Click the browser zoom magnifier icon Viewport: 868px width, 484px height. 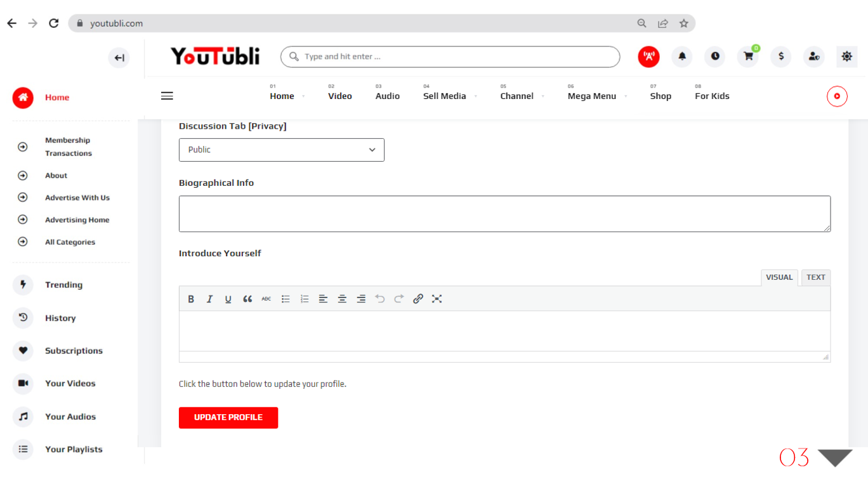point(642,23)
